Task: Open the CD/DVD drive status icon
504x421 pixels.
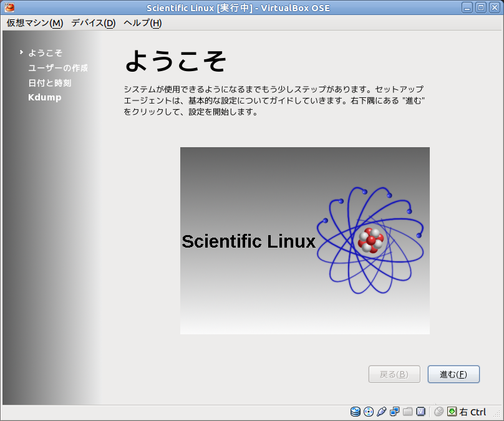Action: point(368,412)
